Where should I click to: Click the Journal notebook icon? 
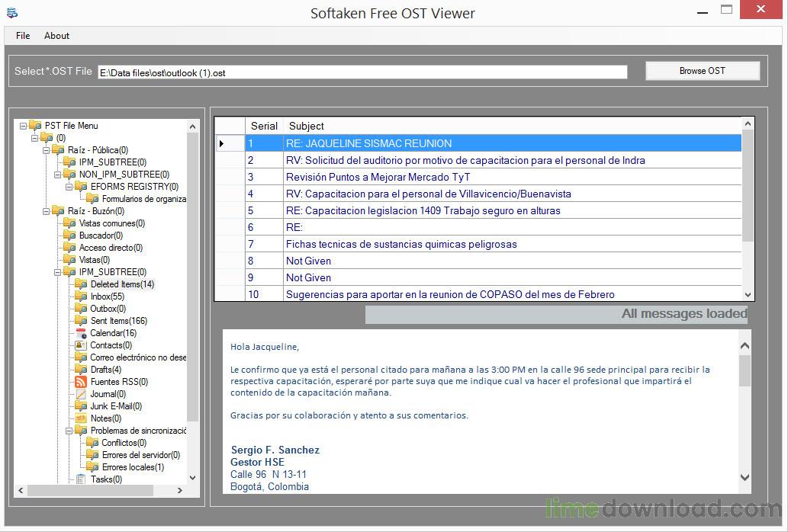[81, 394]
